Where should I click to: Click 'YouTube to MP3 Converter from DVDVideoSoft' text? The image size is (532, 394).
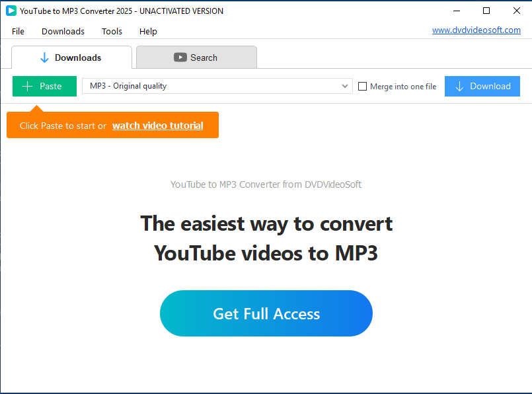(266, 184)
